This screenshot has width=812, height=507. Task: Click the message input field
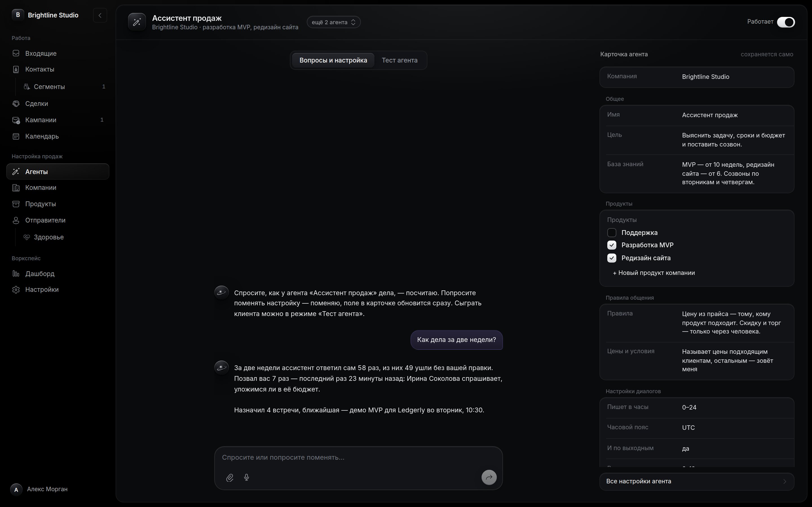click(x=358, y=457)
